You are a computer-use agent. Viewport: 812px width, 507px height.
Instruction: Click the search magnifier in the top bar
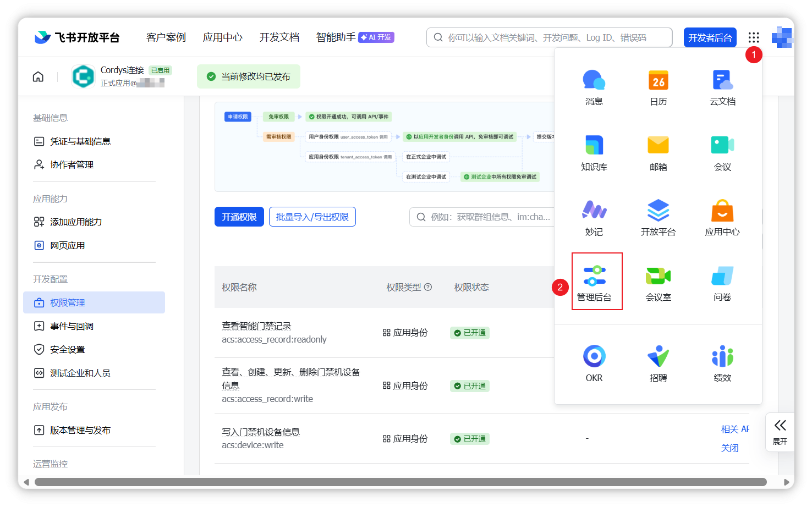438,37
